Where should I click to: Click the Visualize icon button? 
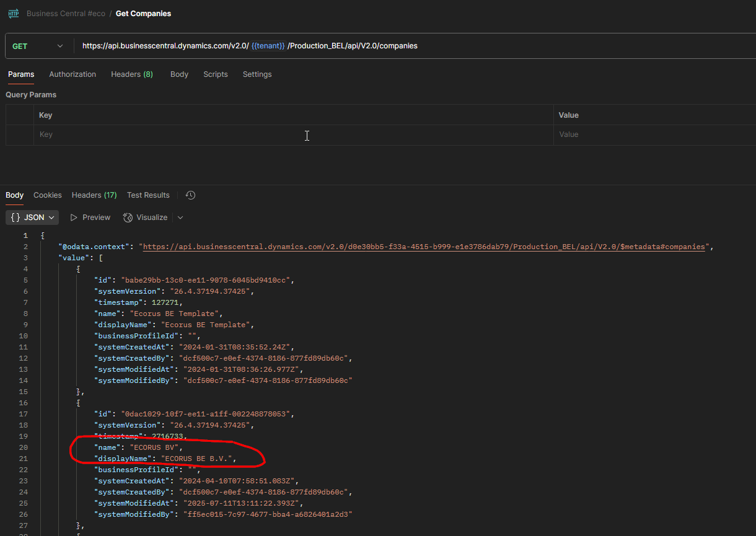coord(128,217)
